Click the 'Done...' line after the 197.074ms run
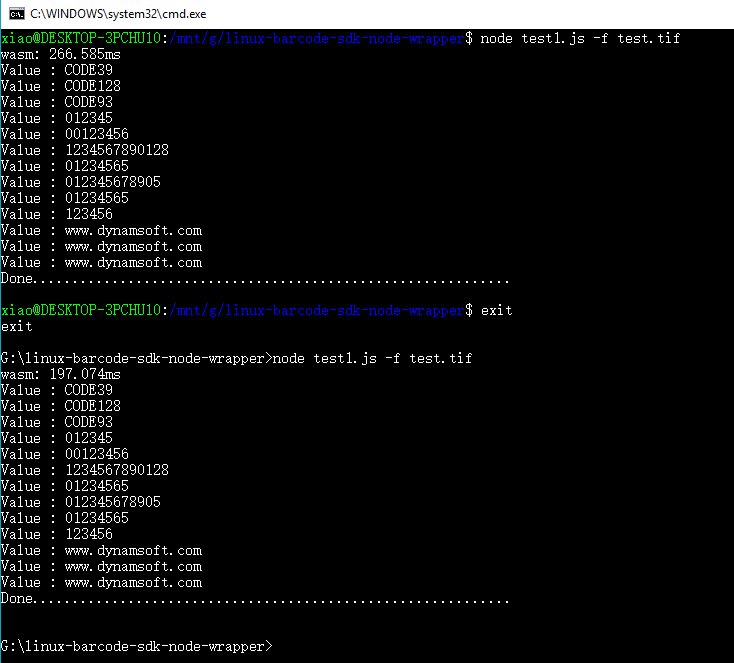This screenshot has height=663, width=734. click(x=255, y=598)
